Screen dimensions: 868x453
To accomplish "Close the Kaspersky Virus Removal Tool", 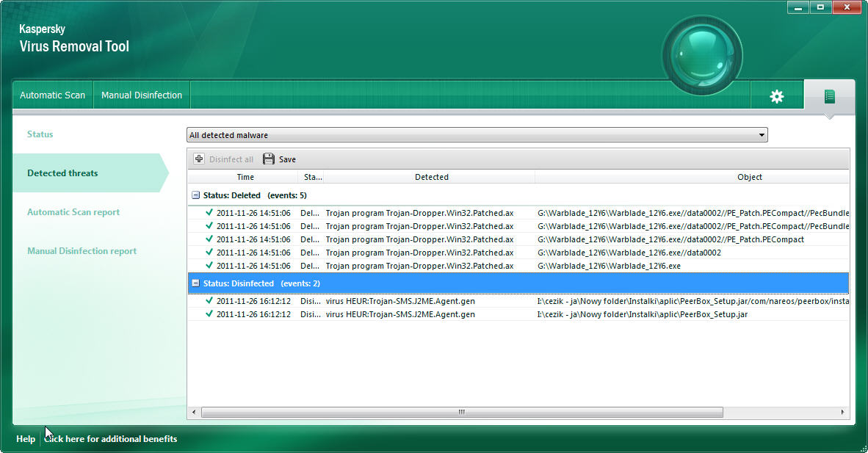I will pos(847,7).
